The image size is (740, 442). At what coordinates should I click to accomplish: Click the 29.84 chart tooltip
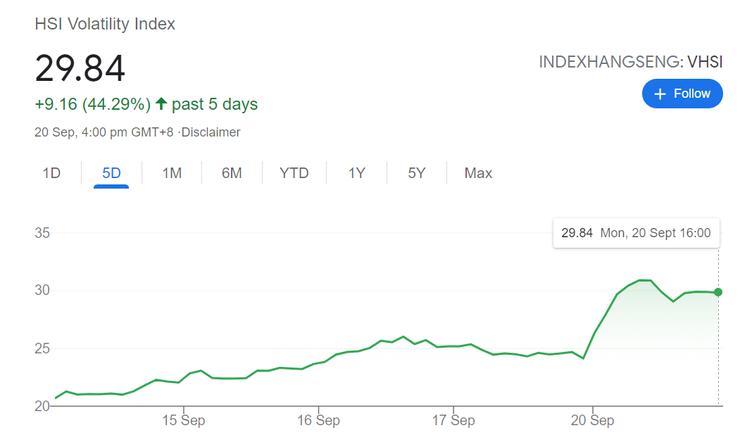[635, 233]
